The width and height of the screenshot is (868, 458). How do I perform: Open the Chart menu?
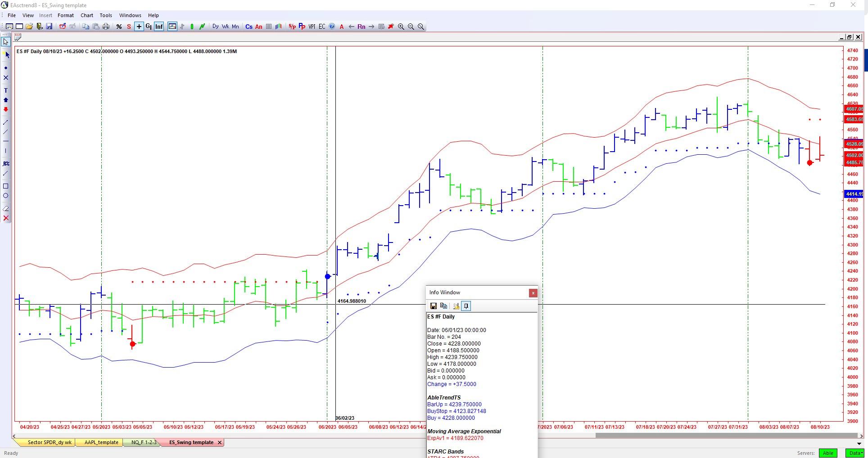pyautogui.click(x=86, y=15)
